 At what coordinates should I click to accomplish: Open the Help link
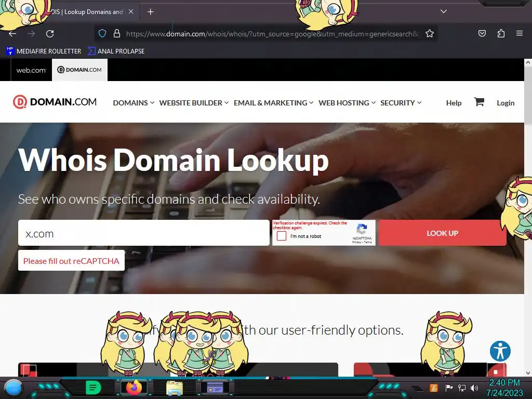click(454, 103)
